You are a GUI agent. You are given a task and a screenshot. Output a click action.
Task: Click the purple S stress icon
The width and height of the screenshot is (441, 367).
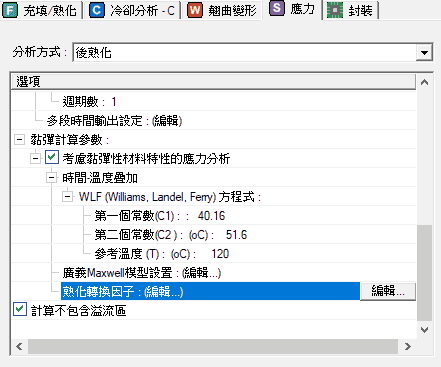277,8
